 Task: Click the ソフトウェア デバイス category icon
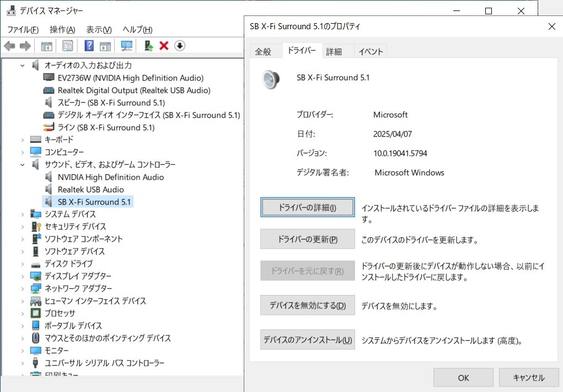click(35, 251)
